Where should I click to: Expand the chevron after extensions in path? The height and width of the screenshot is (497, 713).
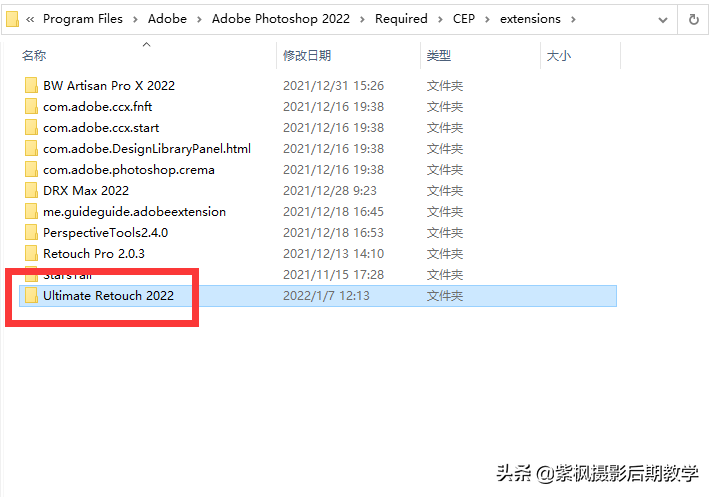[x=573, y=19]
